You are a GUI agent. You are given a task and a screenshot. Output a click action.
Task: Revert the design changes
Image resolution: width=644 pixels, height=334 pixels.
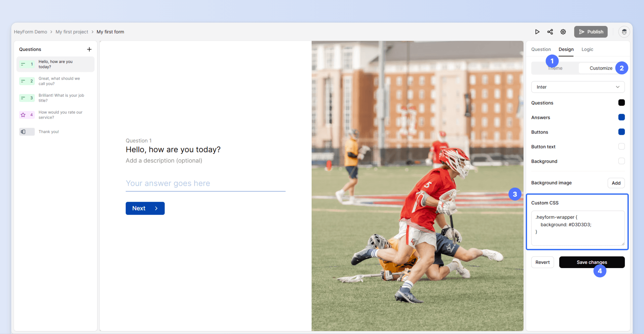click(542, 262)
